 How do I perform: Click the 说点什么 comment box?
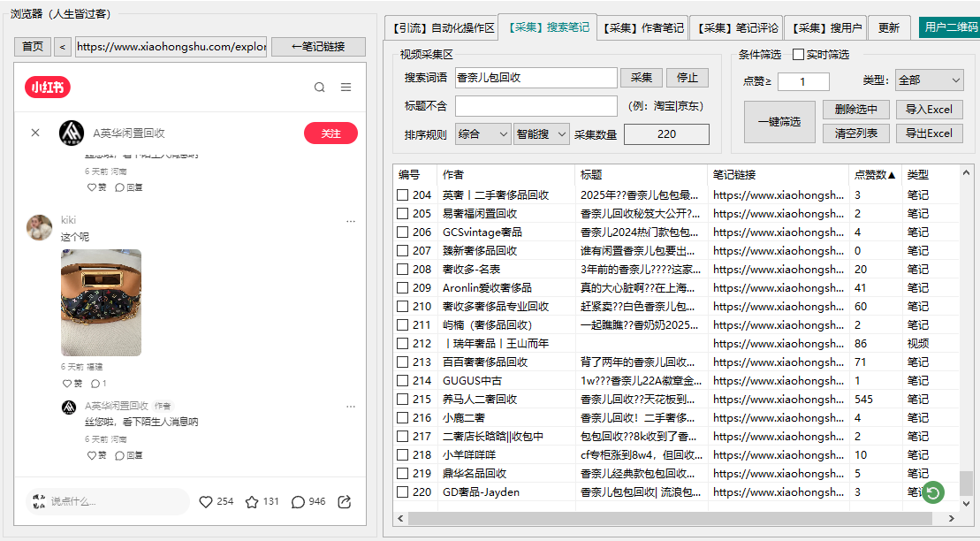click(107, 501)
